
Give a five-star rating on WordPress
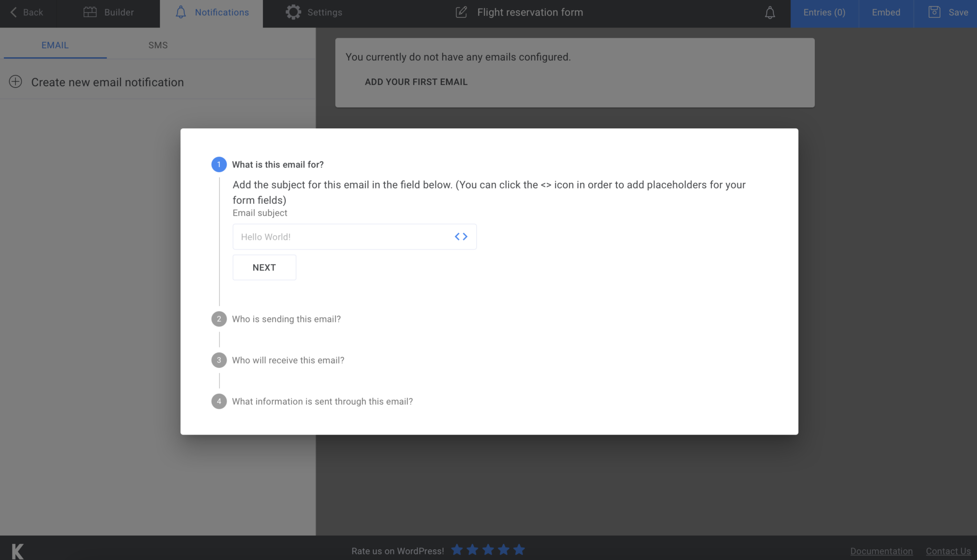[519, 550]
